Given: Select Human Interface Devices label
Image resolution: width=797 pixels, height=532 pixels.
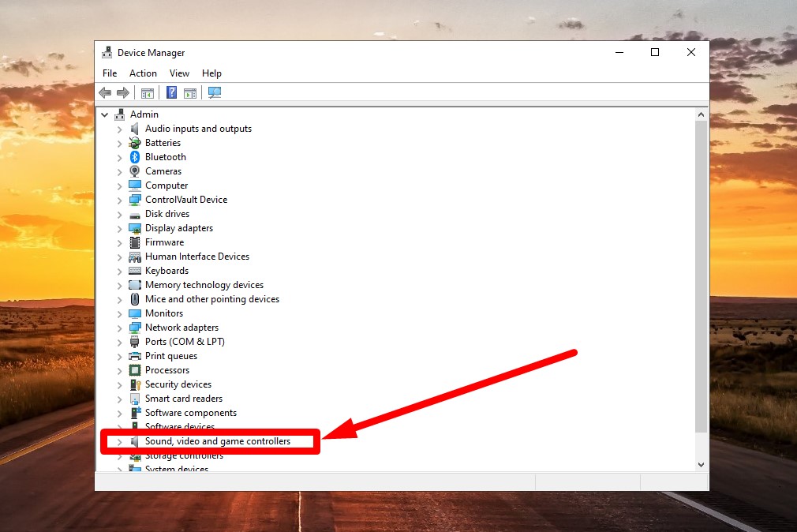Looking at the screenshot, I should 197,257.
